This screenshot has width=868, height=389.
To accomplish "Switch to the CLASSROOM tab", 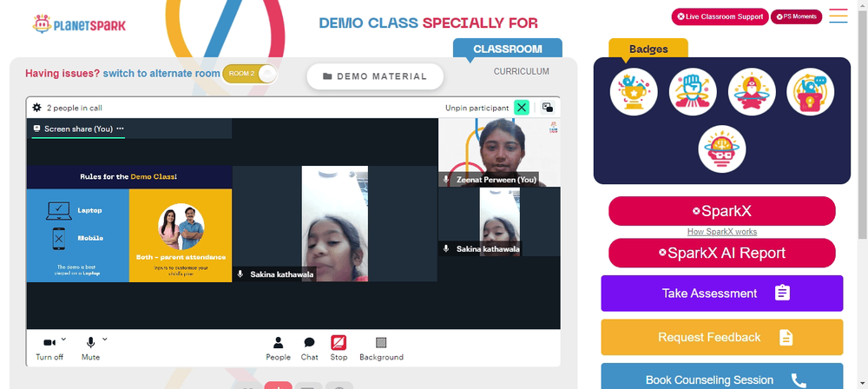I will coord(508,49).
